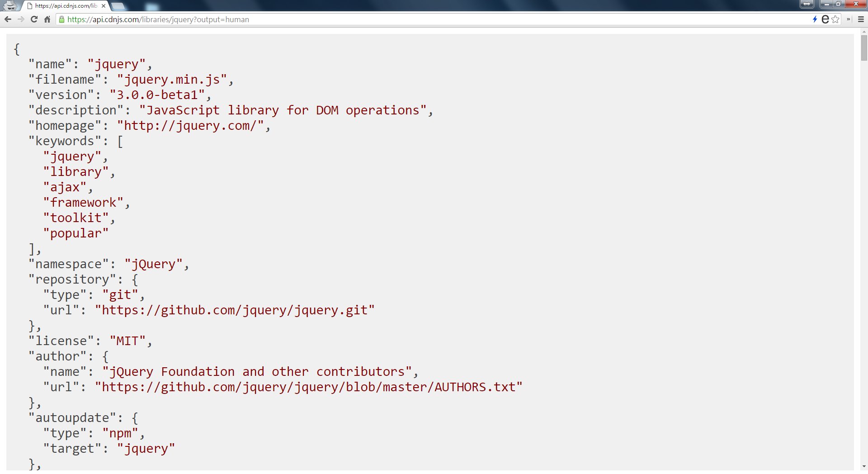Screen dimensions: 868x474
Task: Click the "http://jquery.com/" homepage text
Action: coord(190,126)
